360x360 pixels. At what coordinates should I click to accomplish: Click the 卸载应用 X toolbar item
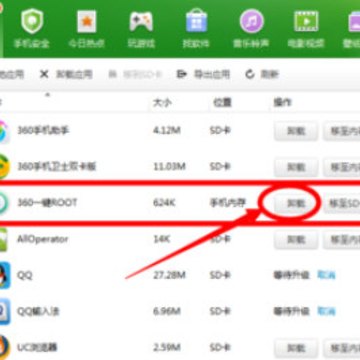click(66, 74)
